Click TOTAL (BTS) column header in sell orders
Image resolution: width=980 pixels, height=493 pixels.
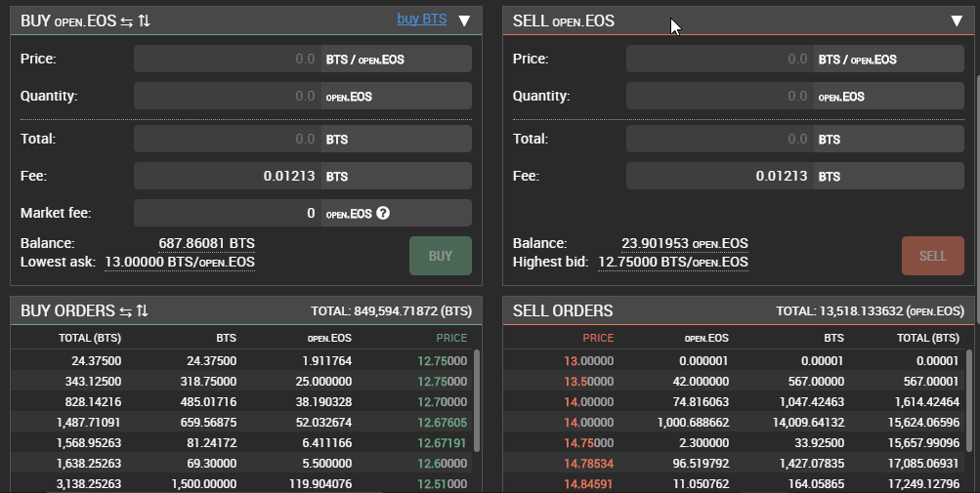(927, 338)
